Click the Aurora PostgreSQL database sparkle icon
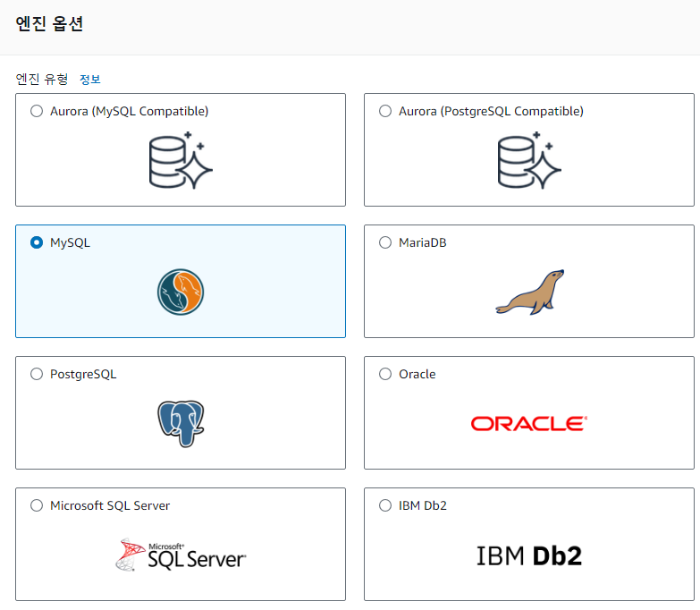 pyautogui.click(x=529, y=160)
